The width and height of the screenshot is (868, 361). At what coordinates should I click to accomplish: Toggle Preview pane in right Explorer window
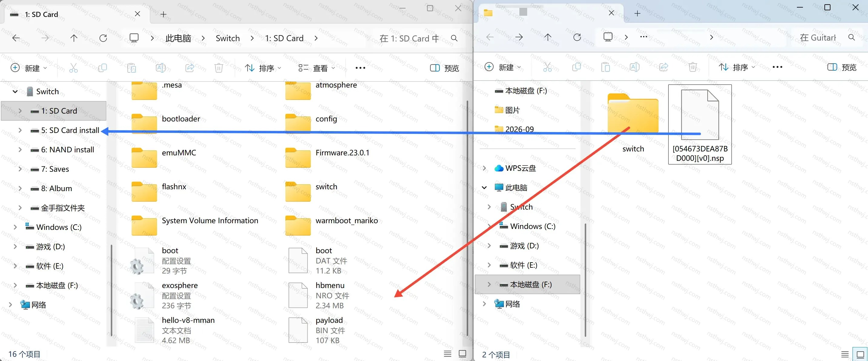(841, 68)
